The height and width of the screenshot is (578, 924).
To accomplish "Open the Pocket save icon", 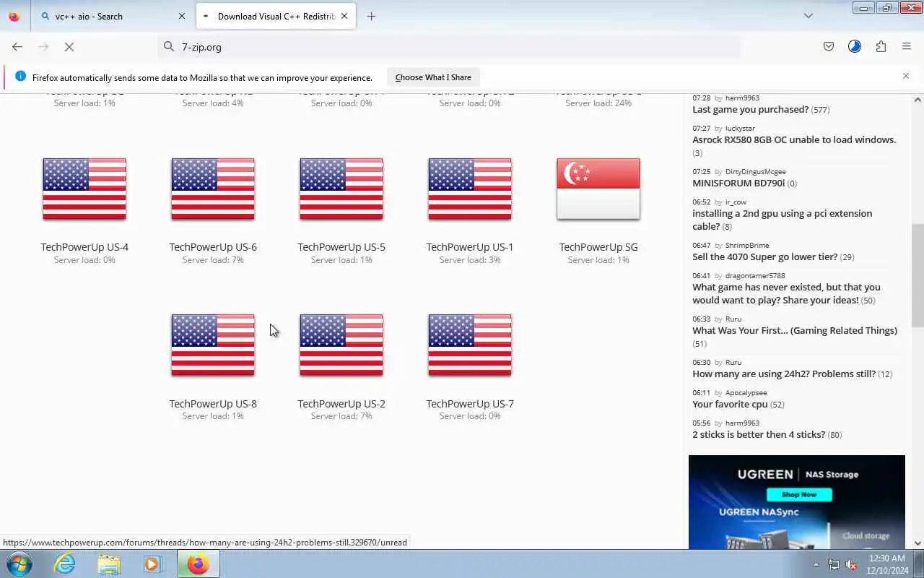I will pyautogui.click(x=829, y=46).
